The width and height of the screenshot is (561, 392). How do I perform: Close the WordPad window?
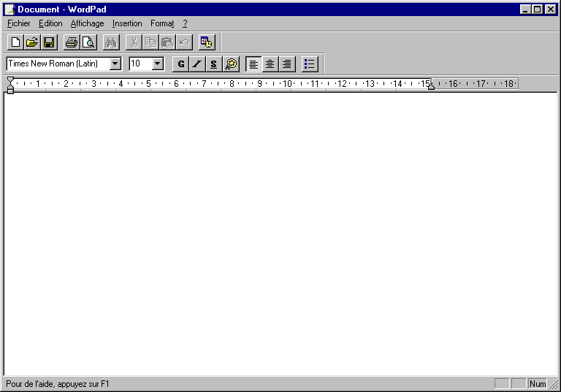pyautogui.click(x=550, y=9)
